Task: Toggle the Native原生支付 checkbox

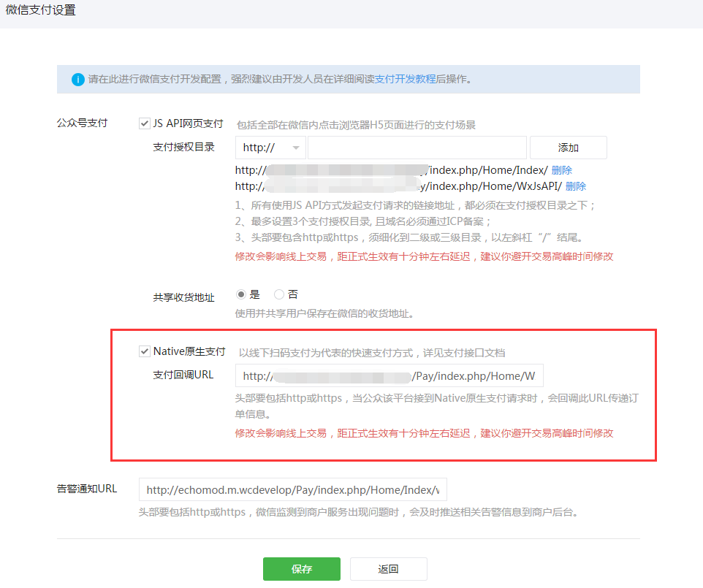Action: pyautogui.click(x=145, y=351)
